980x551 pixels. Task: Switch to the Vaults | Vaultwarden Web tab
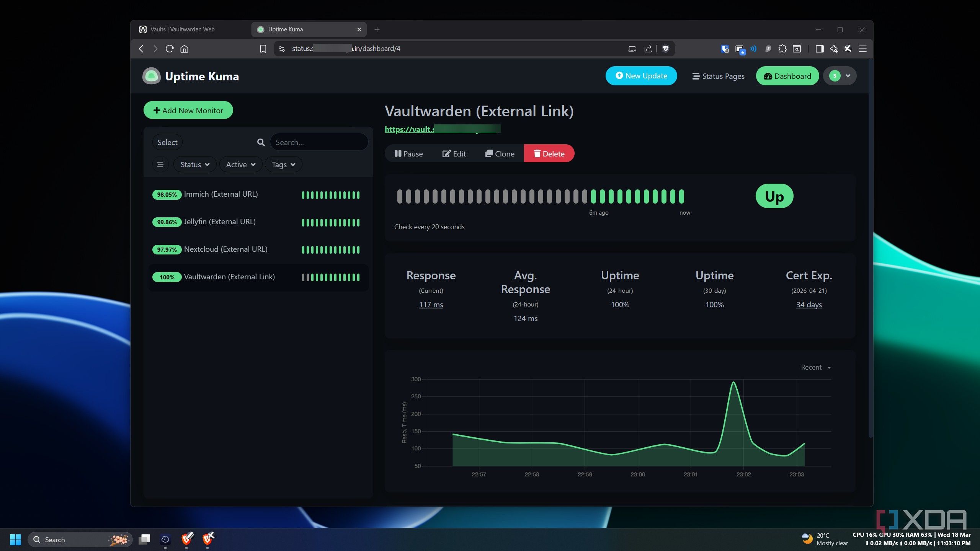191,29
